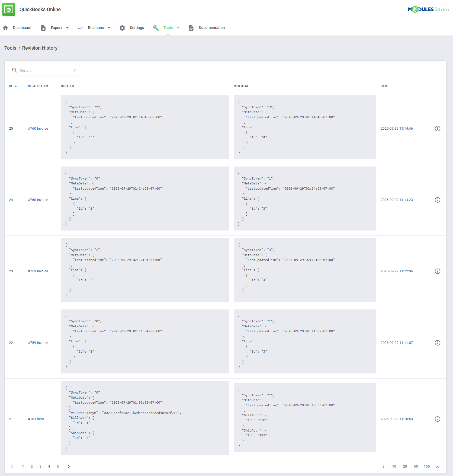The width and height of the screenshot is (453, 476).
Task: Open #759 Invoice link in row 22
Action: tap(38, 343)
